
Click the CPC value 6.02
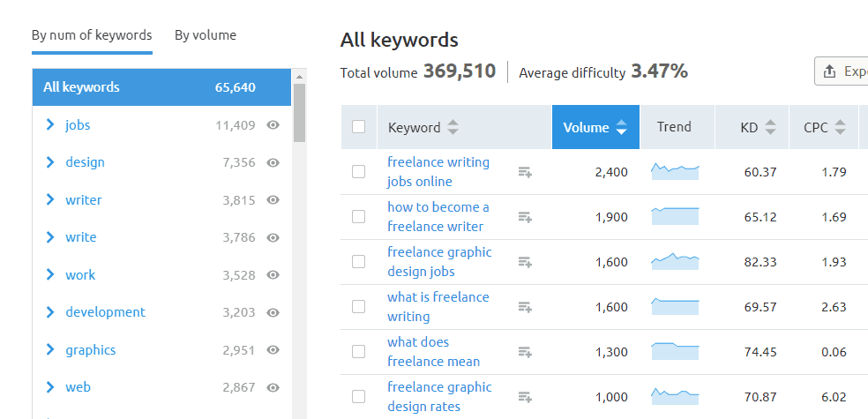coord(834,397)
